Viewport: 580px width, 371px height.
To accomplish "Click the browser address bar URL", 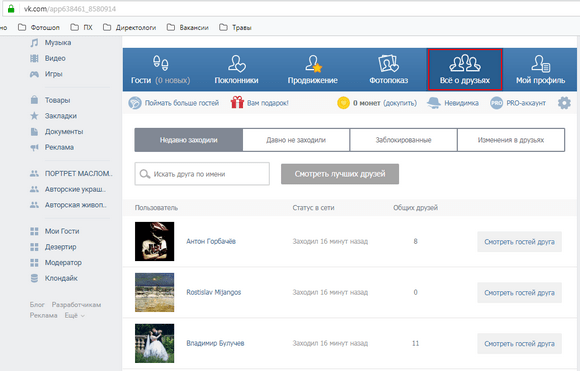I will click(x=70, y=9).
